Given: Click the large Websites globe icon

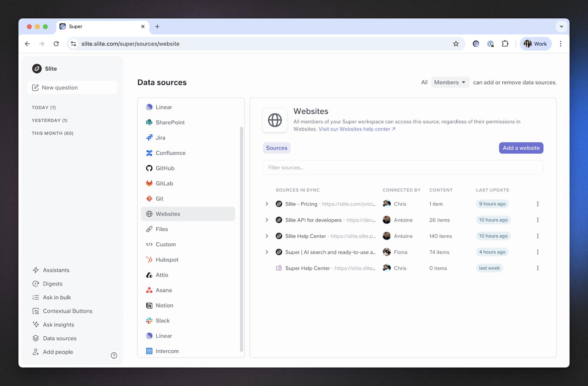Looking at the screenshot, I should click(x=275, y=120).
